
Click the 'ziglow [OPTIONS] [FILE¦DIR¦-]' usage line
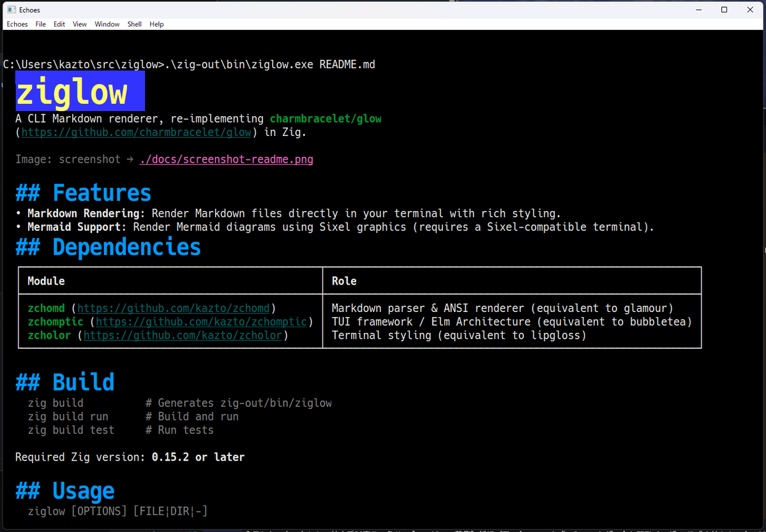coord(117,512)
